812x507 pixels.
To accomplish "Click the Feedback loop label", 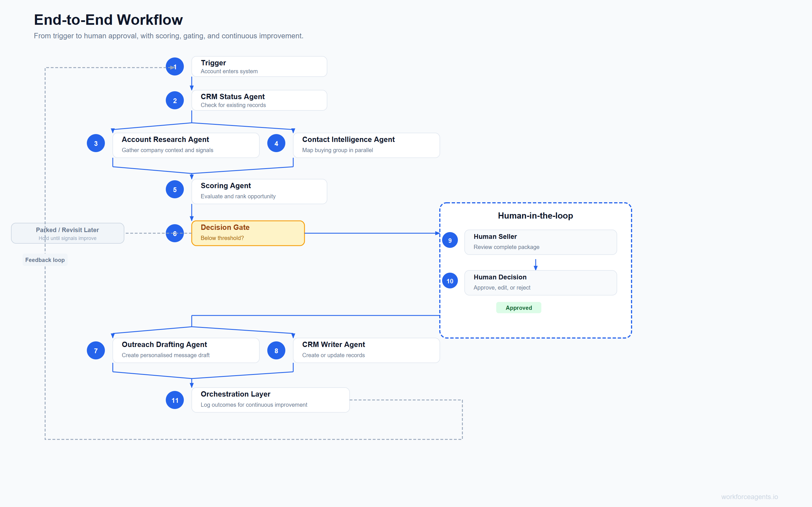I will [x=45, y=260].
